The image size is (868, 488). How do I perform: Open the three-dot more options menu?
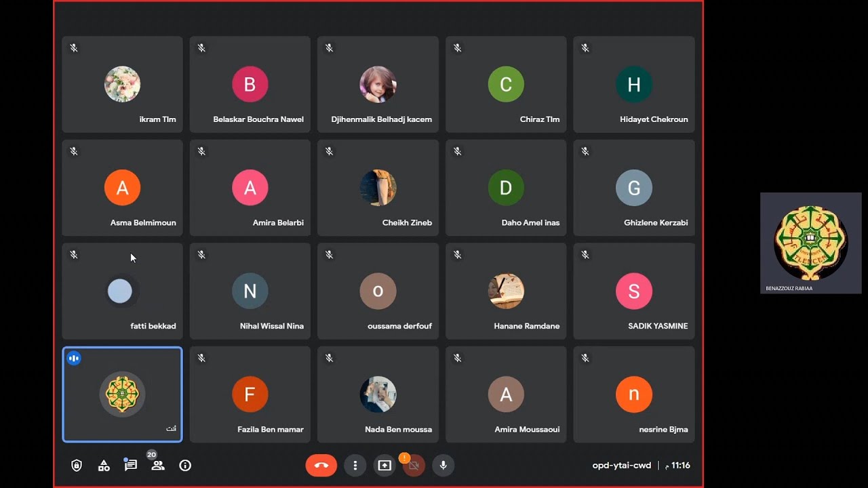(355, 466)
